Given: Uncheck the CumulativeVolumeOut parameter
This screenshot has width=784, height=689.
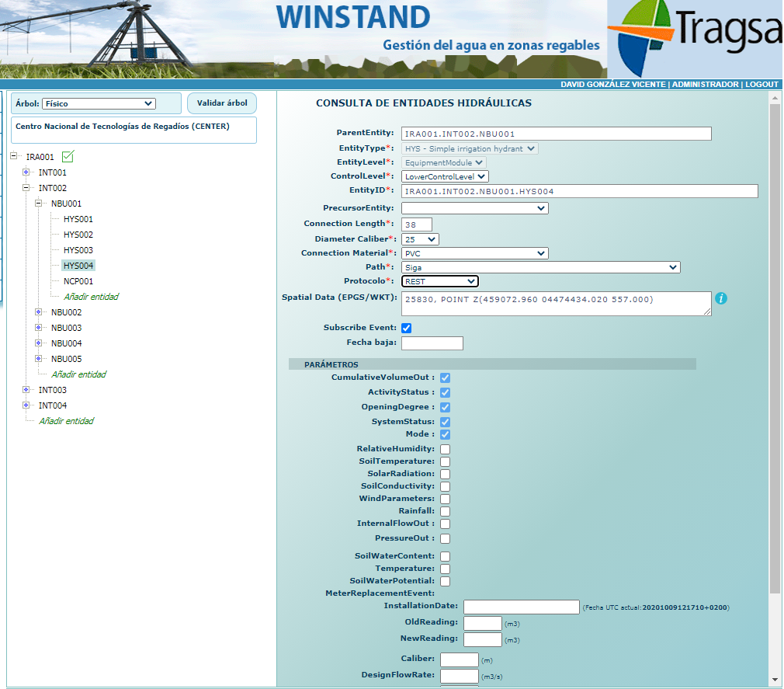Looking at the screenshot, I should tap(445, 378).
